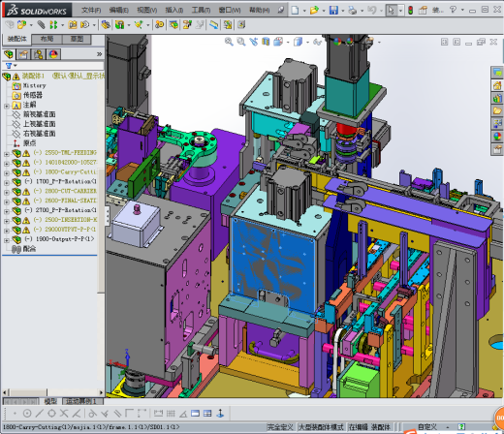Click the Open folder icon in title bar
Screen dimensions: 504x434
click(314, 10)
